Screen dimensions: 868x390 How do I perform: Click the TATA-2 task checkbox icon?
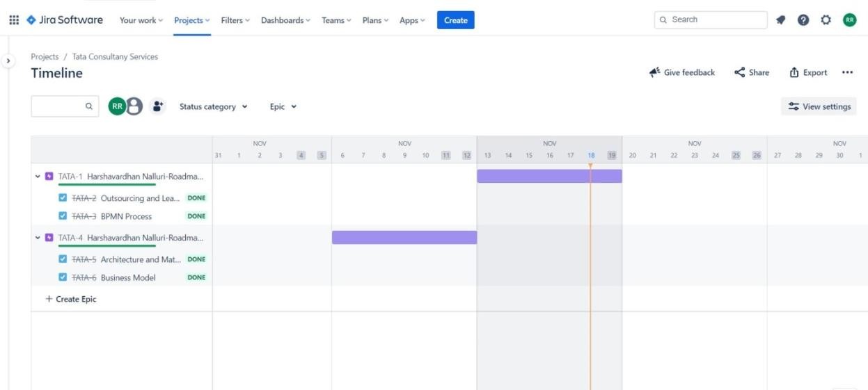[63, 198]
